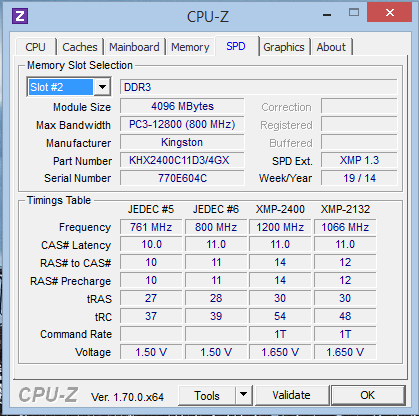Click the 4096 MBytes module size value
The height and width of the screenshot is (416, 419).
[182, 106]
